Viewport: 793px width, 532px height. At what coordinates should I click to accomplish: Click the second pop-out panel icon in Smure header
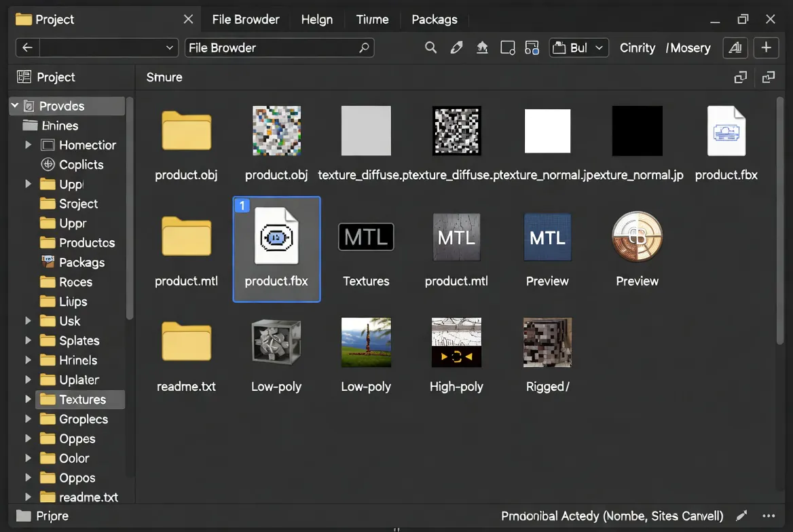(769, 77)
